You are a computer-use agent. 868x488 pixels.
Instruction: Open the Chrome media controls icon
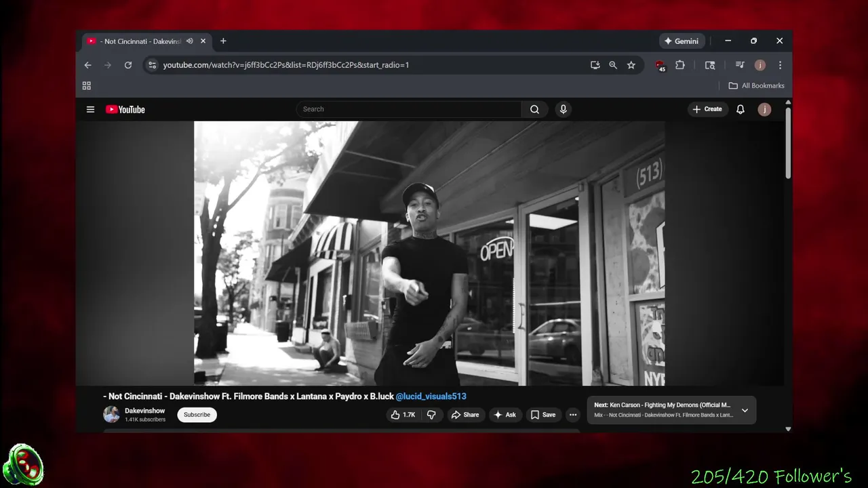[x=740, y=65]
